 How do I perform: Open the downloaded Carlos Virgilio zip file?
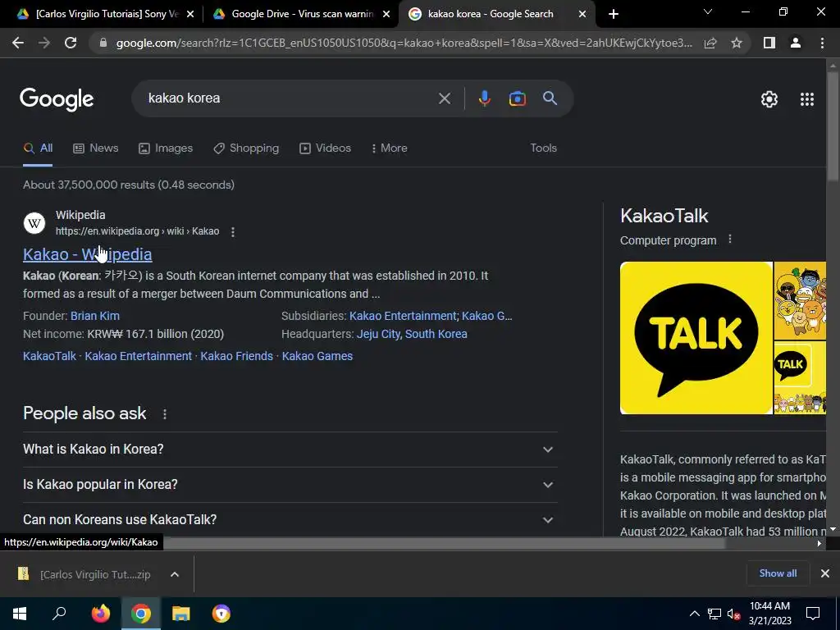[85, 574]
